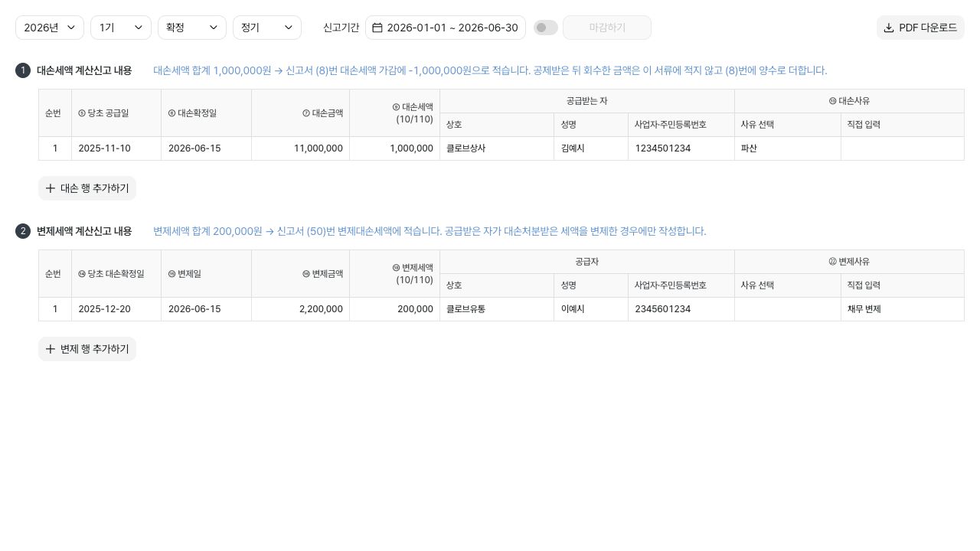This screenshot has width=980, height=551.
Task: Click the 11,000,000 대손금액 cell
Action: coord(301,148)
